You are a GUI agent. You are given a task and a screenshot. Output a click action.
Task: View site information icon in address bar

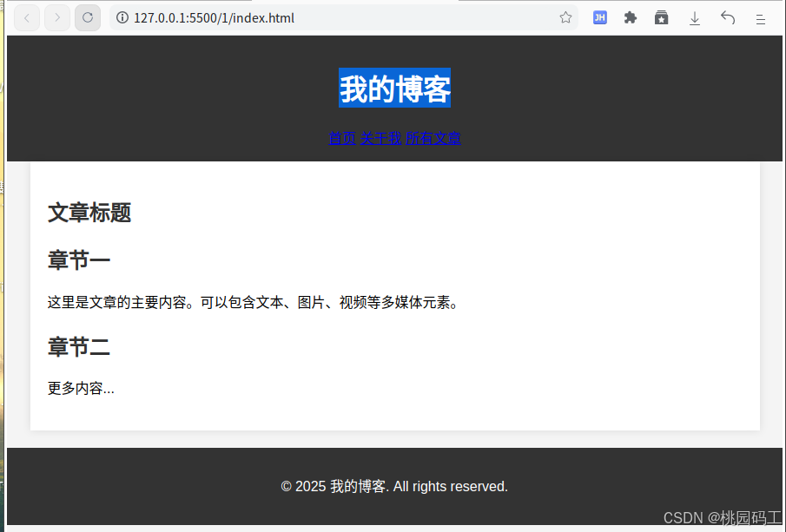[122, 18]
